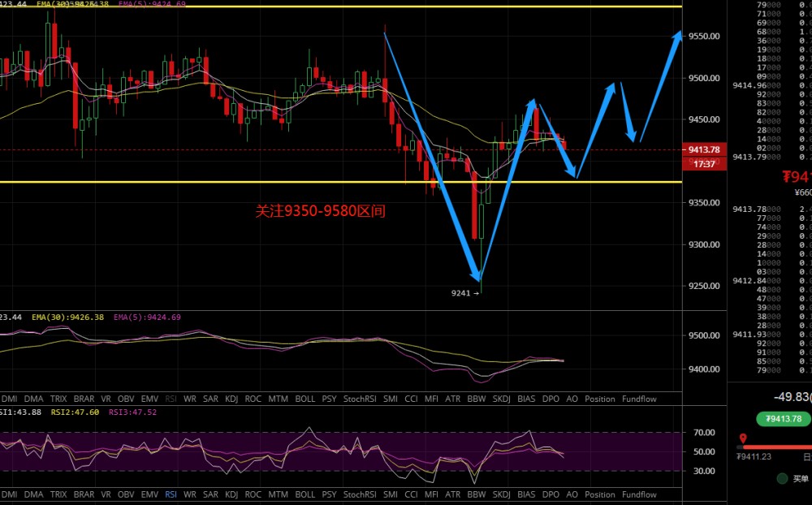The width and height of the screenshot is (812, 505).
Task: Switch to TRIX in the upper indicator row
Action: [58, 399]
